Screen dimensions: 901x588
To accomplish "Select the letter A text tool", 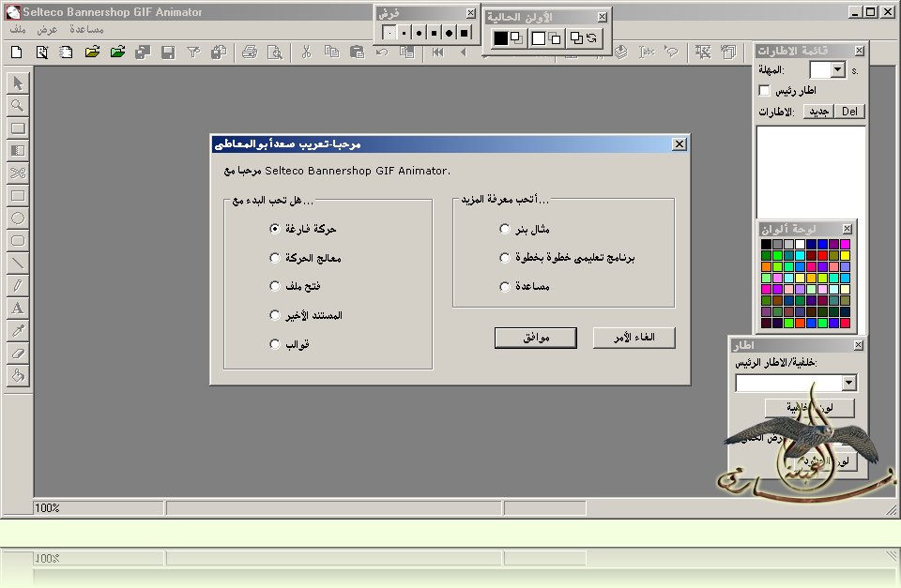I will coord(18,309).
